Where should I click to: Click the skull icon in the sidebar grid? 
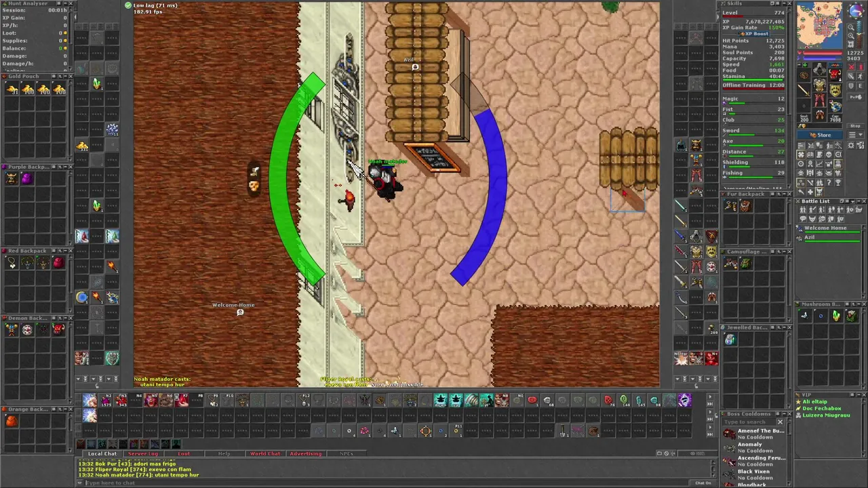point(829,154)
